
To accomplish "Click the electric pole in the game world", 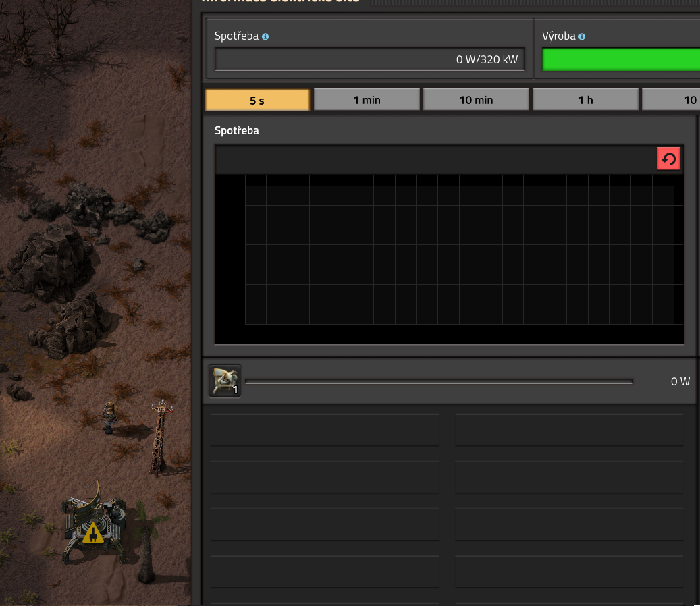I will tap(159, 439).
